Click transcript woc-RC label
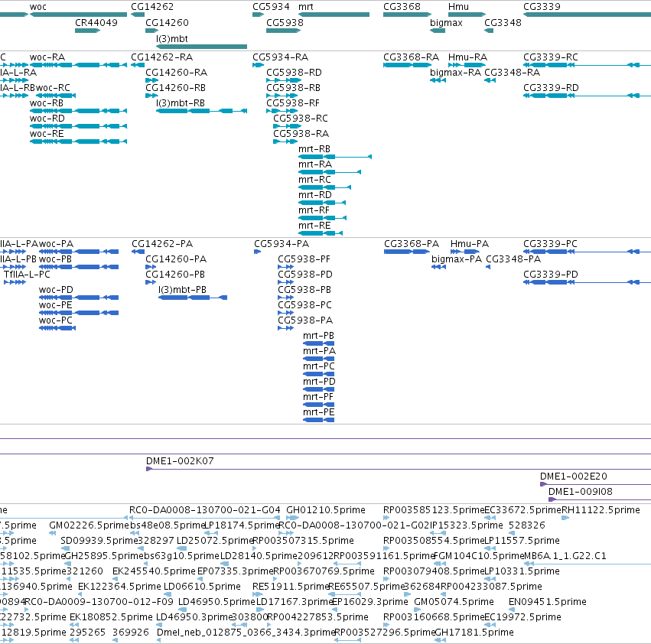 pos(53,88)
